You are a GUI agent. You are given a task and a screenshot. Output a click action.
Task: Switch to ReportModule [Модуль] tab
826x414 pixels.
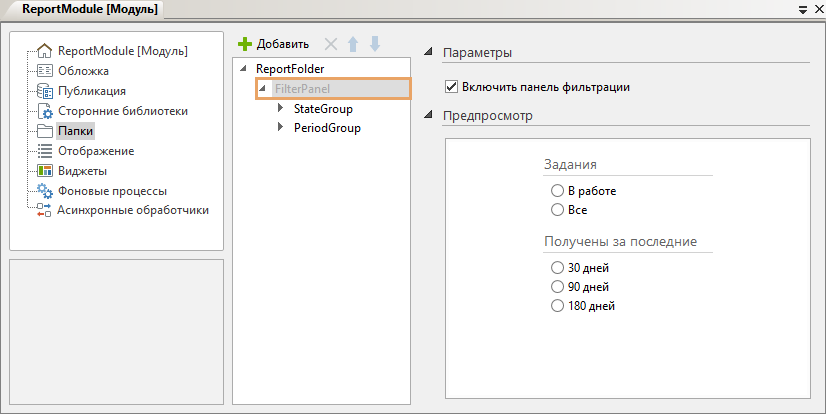[85, 9]
